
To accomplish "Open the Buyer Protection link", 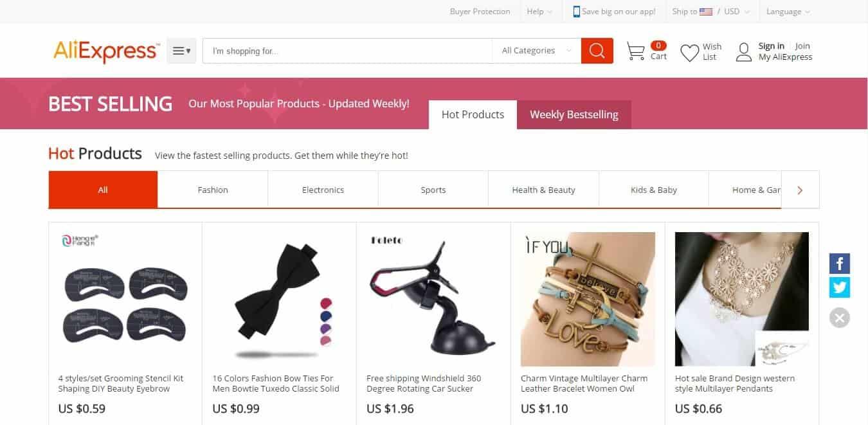I will coord(480,12).
